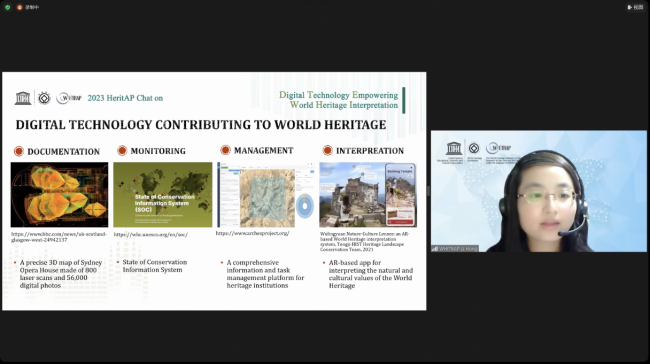Screen dimensions: 650x364
Task: Open the View layout button top-right
Action: point(635,7)
